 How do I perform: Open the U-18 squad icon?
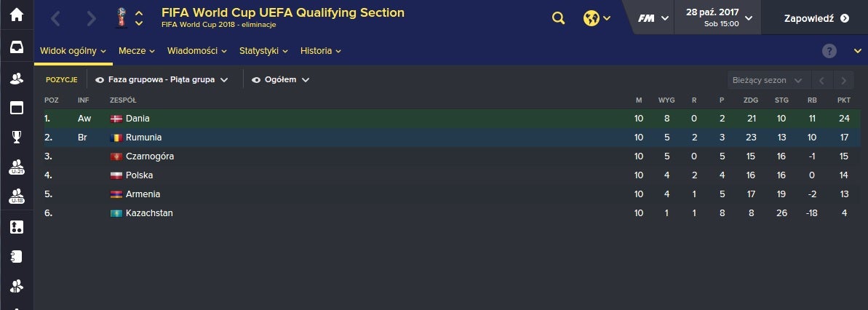pyautogui.click(x=17, y=196)
